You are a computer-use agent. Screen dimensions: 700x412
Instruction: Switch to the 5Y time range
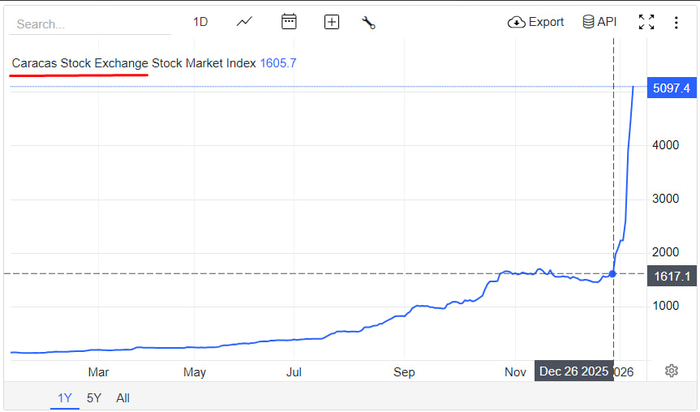pos(94,398)
